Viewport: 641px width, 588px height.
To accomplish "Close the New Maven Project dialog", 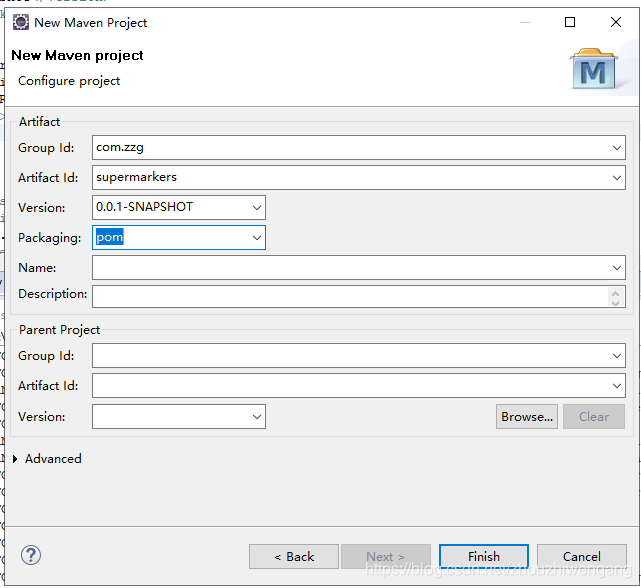I will point(616,22).
